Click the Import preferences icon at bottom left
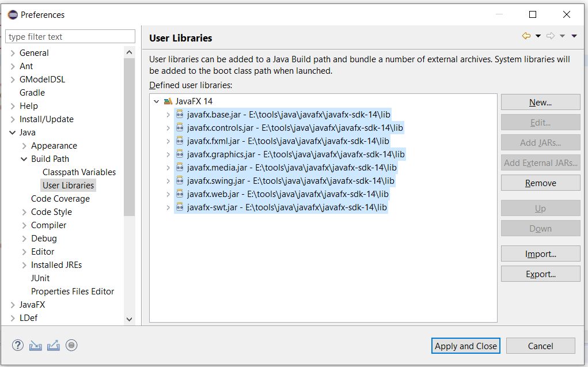The image size is (588, 367). click(36, 345)
